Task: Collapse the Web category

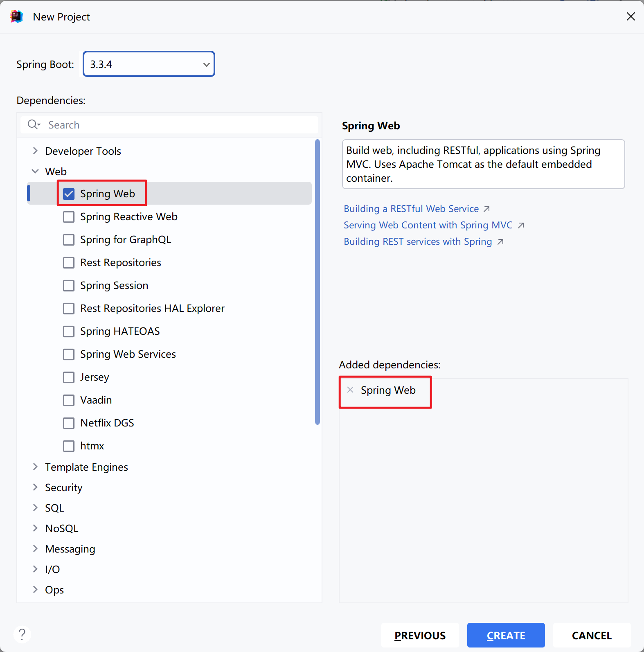Action: pos(35,171)
